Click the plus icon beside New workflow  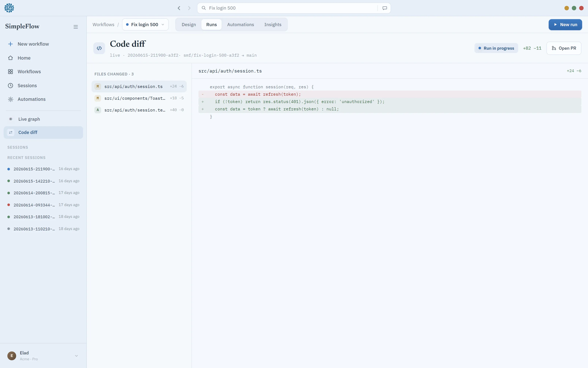[10, 44]
